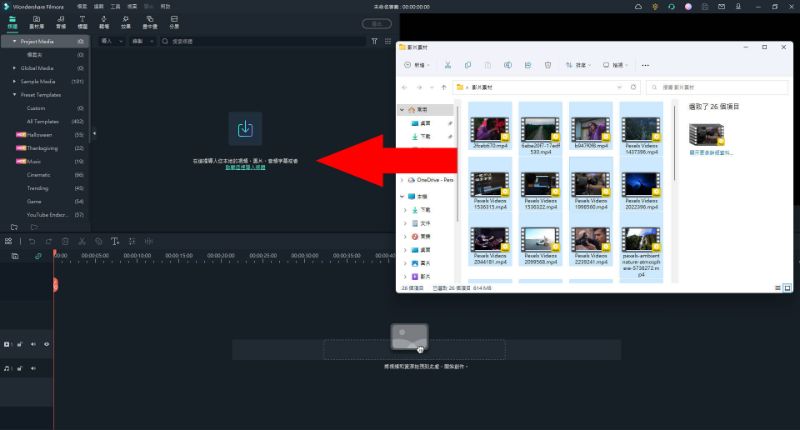The width and height of the screenshot is (800, 430).
Task: Click the Delete trash icon in Explorer toolbar
Action: [x=547, y=65]
